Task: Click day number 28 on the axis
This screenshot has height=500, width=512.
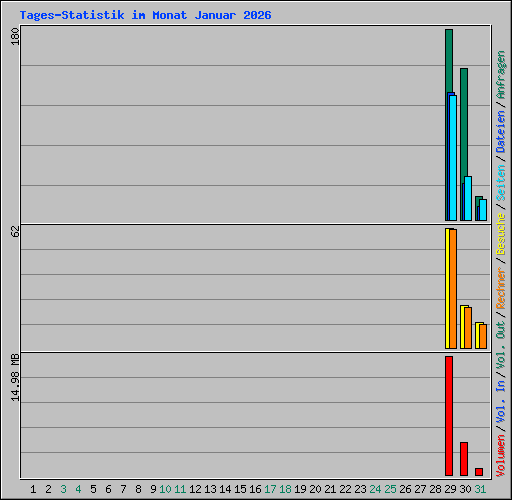Action: [435, 489]
